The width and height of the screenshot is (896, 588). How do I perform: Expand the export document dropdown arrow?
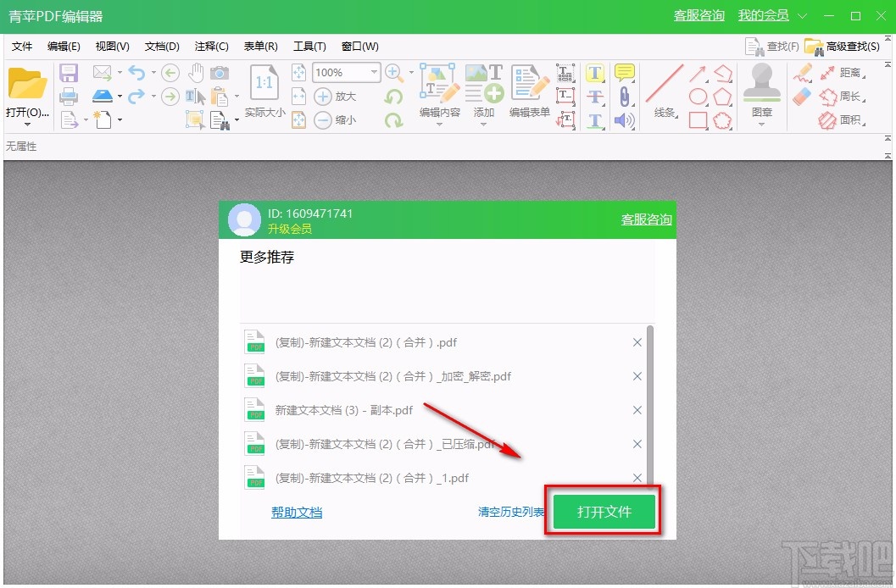pyautogui.click(x=86, y=119)
